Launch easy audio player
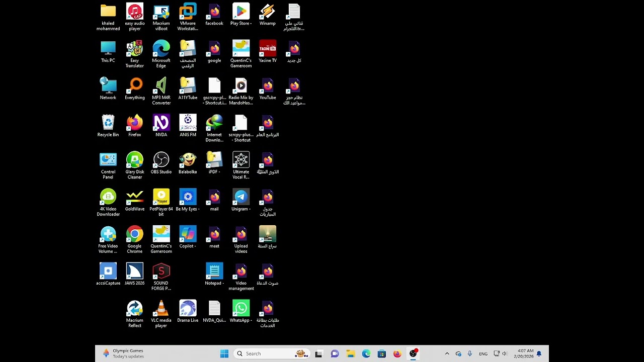644x362 pixels. pos(135,17)
